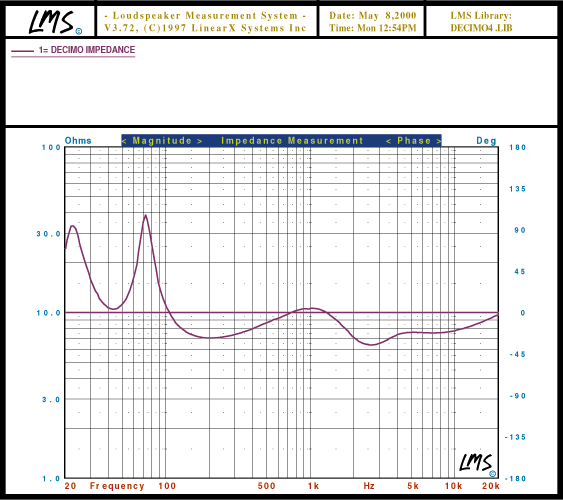The image size is (563, 500).
Task: Click the 'Deg' axis label
Action: pyautogui.click(x=486, y=141)
